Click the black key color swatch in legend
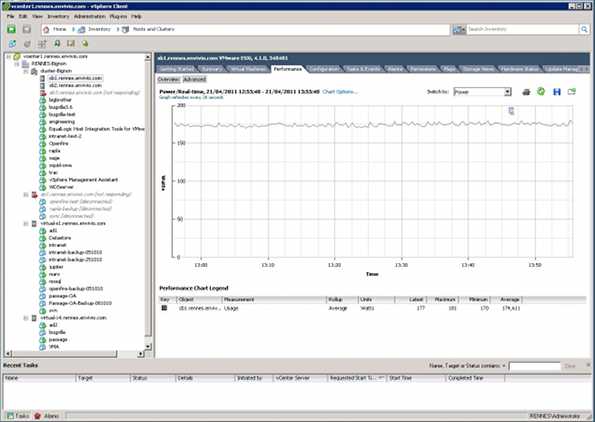The height and width of the screenshot is (422, 595). 164,308
